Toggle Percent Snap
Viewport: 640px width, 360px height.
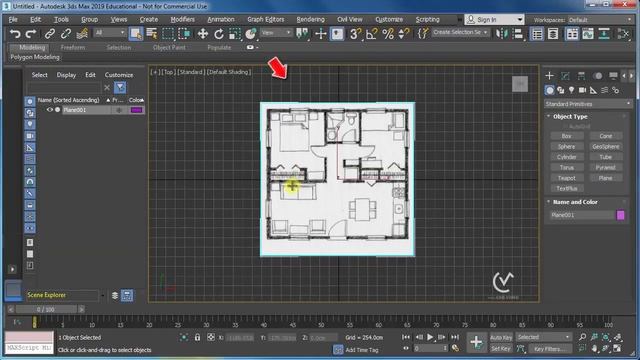tap(388, 33)
